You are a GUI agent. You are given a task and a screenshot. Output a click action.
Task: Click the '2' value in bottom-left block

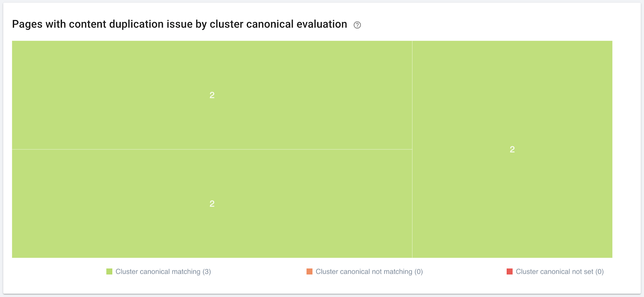(212, 204)
